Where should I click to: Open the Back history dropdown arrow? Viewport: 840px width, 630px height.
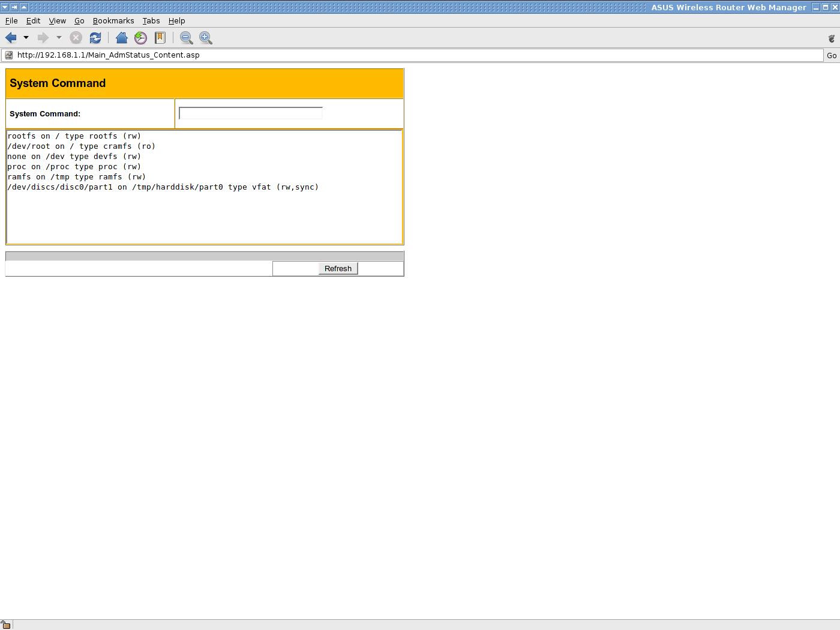(x=26, y=38)
